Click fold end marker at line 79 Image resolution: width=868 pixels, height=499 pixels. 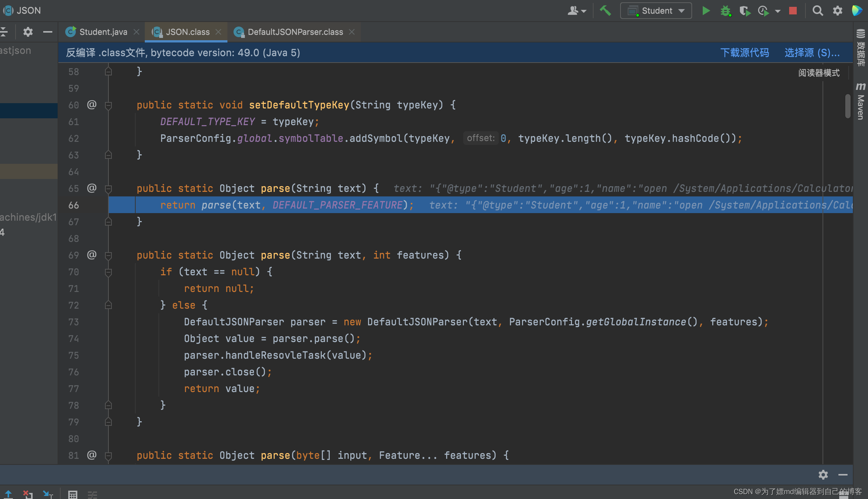pos(108,422)
